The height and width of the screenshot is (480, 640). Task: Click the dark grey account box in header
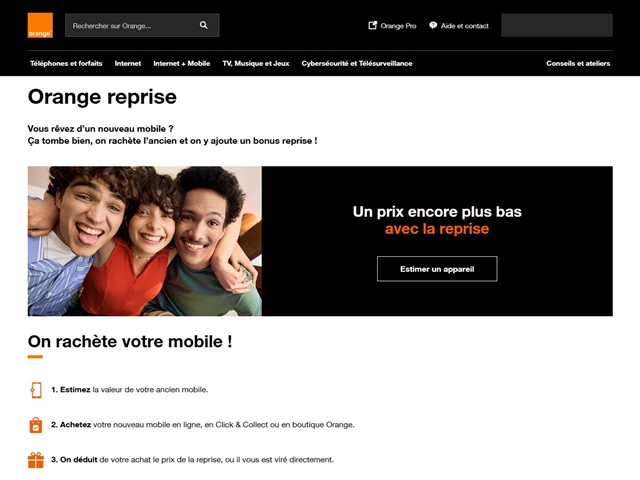(x=557, y=25)
